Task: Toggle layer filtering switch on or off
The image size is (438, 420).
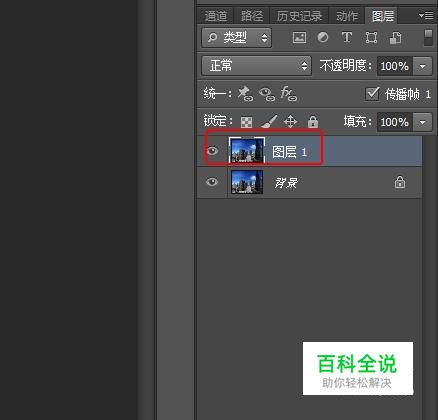Action: (428, 37)
